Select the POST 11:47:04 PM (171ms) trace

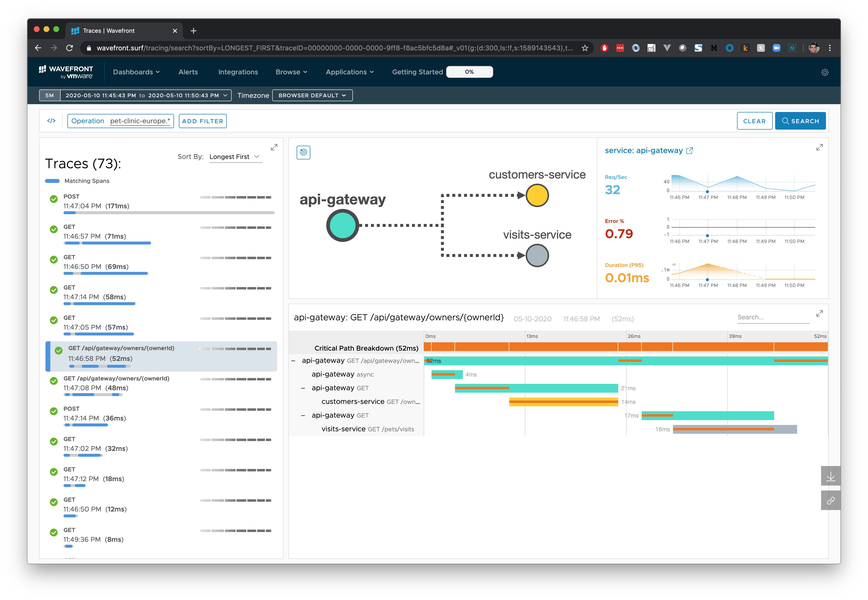coord(161,205)
